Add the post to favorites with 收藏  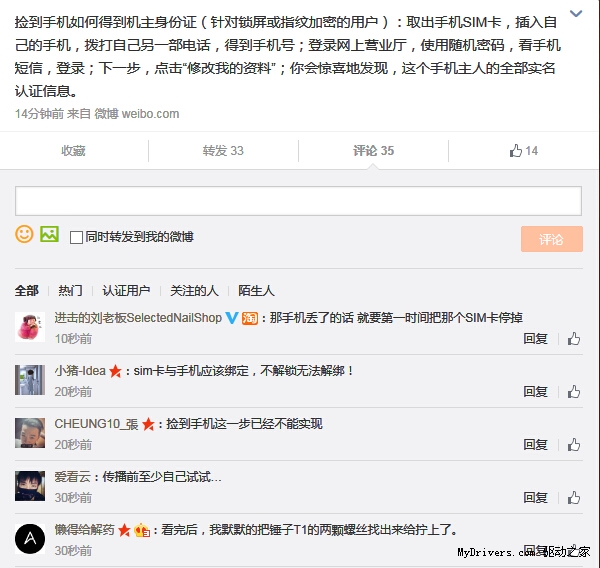(73, 151)
